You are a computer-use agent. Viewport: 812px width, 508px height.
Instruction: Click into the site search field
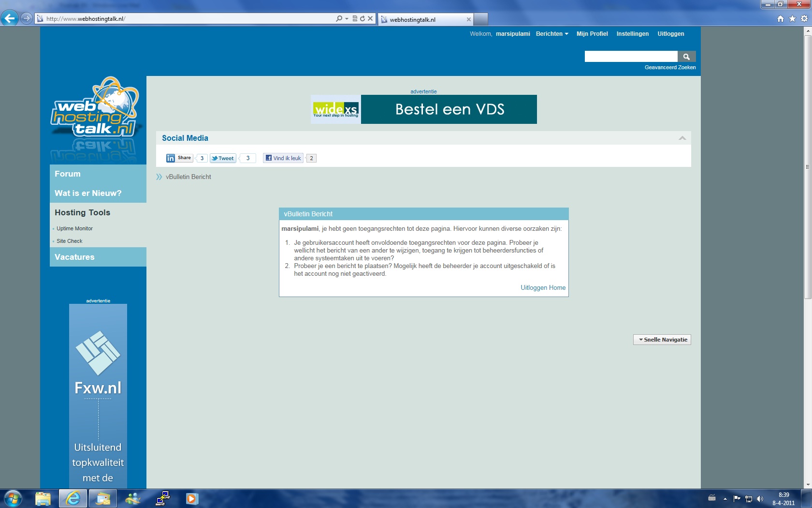coord(631,57)
